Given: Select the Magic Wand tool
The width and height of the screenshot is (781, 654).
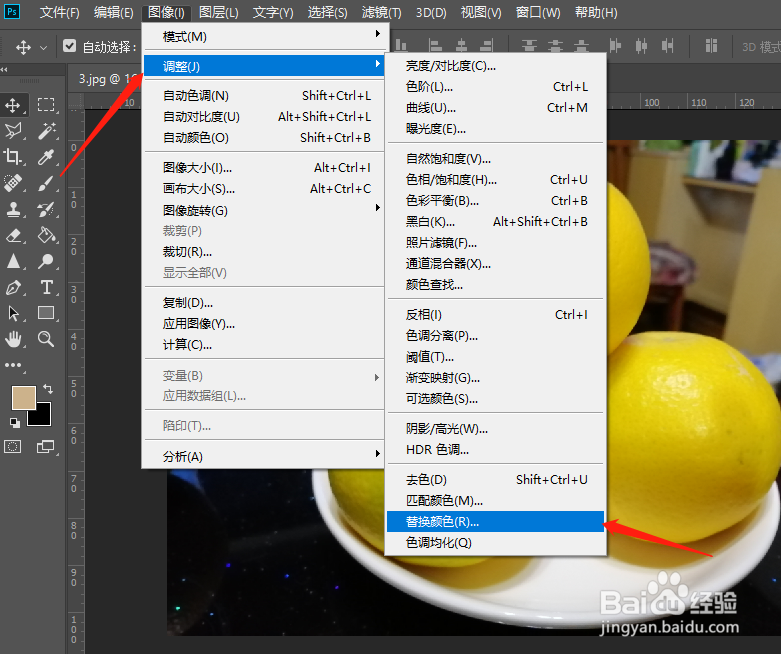Looking at the screenshot, I should click(x=46, y=131).
